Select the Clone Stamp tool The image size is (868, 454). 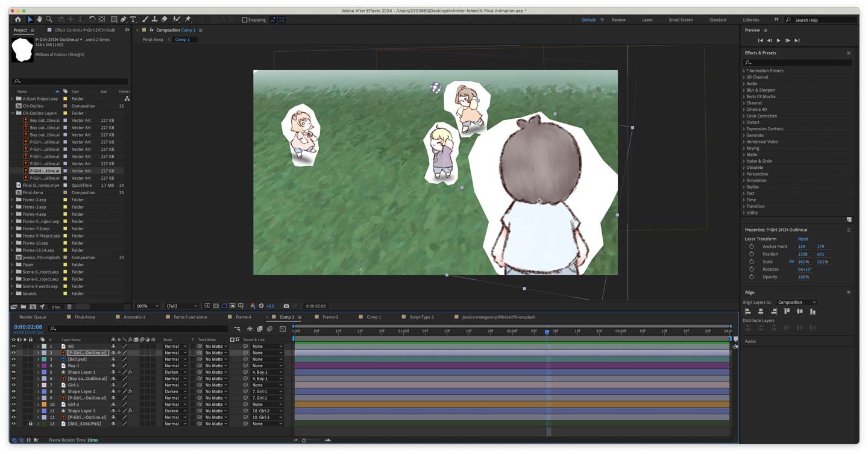point(154,19)
